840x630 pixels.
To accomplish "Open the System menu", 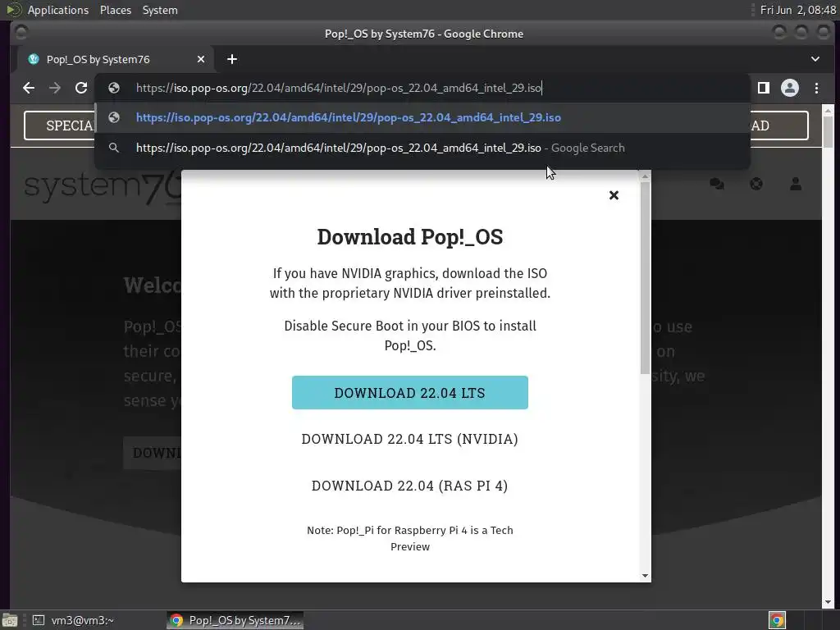I will click(x=160, y=10).
